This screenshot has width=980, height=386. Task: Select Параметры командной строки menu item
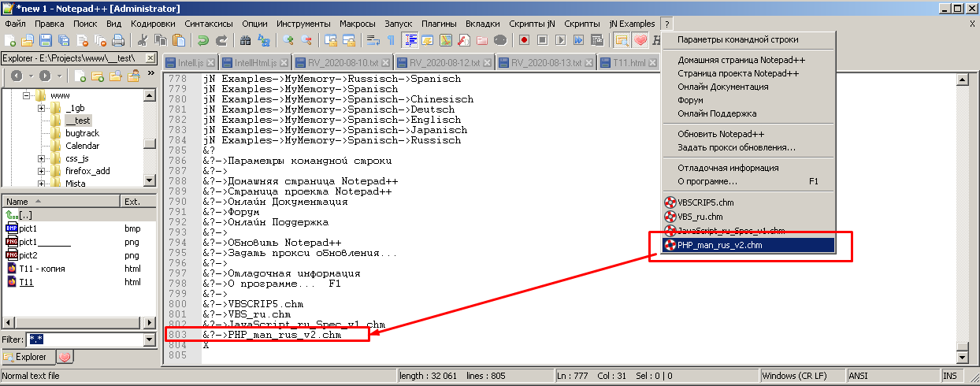click(x=748, y=39)
